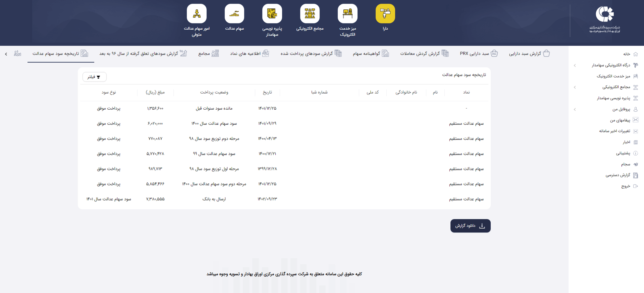Image resolution: width=644 pixels, height=293 pixels.
Task: Click خروج to log out
Action: 626,186
